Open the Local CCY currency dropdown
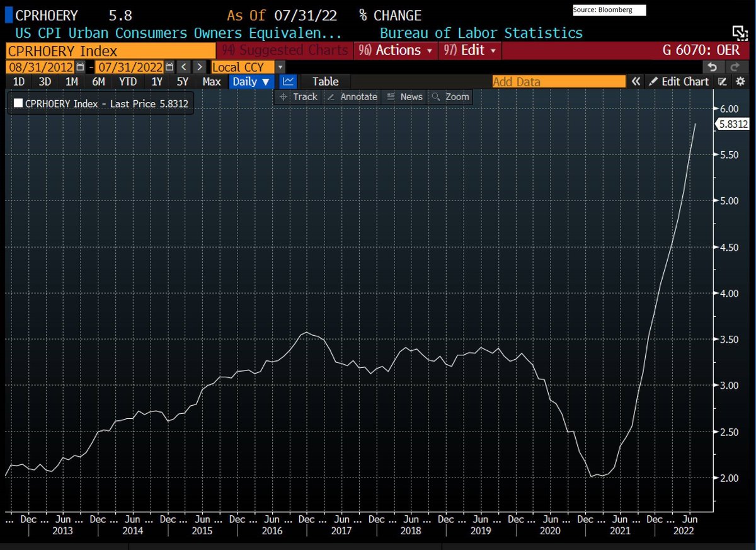 pos(248,67)
